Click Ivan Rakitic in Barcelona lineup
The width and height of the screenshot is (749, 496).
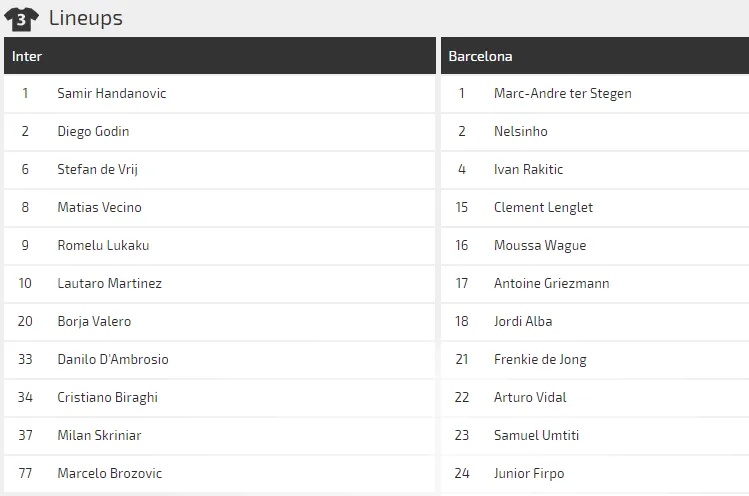[x=528, y=169]
